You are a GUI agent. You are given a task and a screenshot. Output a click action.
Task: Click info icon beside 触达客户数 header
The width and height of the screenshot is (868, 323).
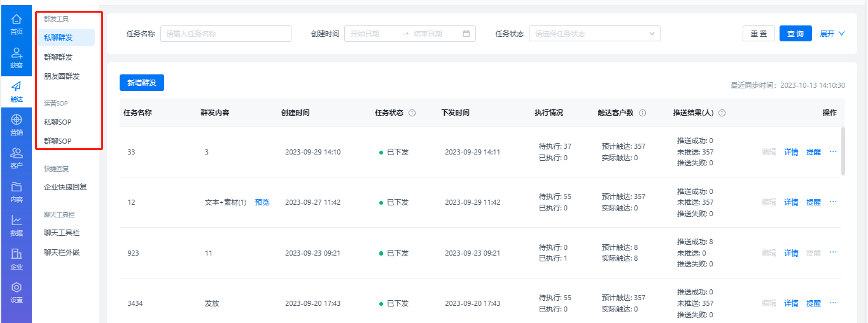[642, 113]
